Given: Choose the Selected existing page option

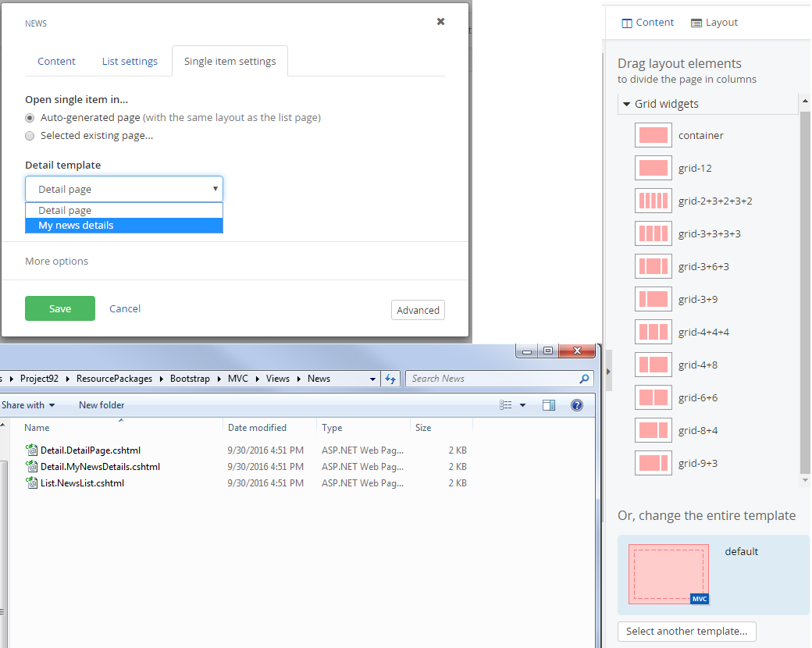Looking at the screenshot, I should 29,135.
